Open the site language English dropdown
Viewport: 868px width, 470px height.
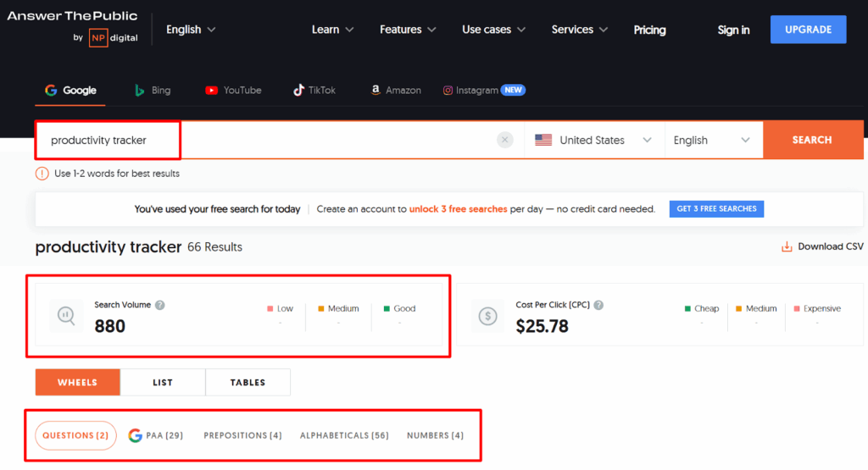coord(191,30)
